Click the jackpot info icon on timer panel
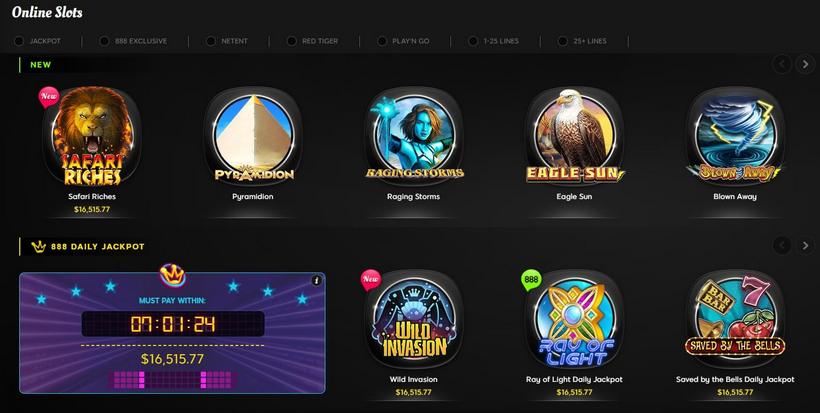The image size is (820, 413). (316, 281)
